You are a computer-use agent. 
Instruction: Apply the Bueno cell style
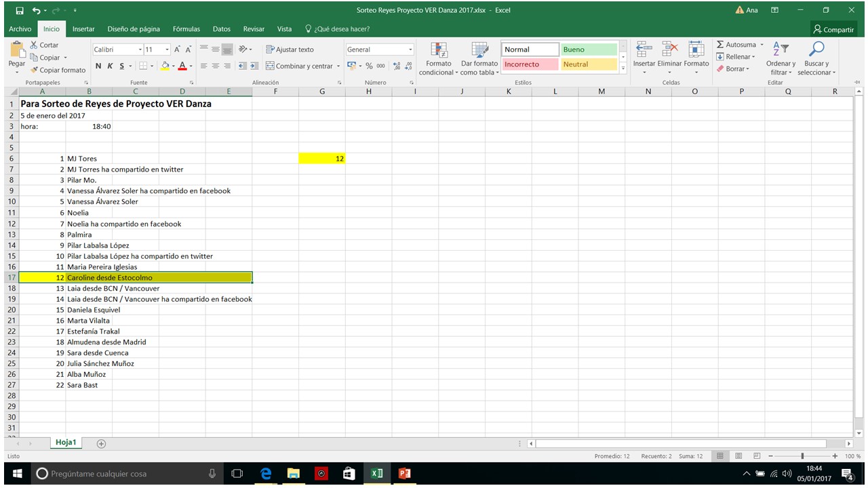pos(588,49)
